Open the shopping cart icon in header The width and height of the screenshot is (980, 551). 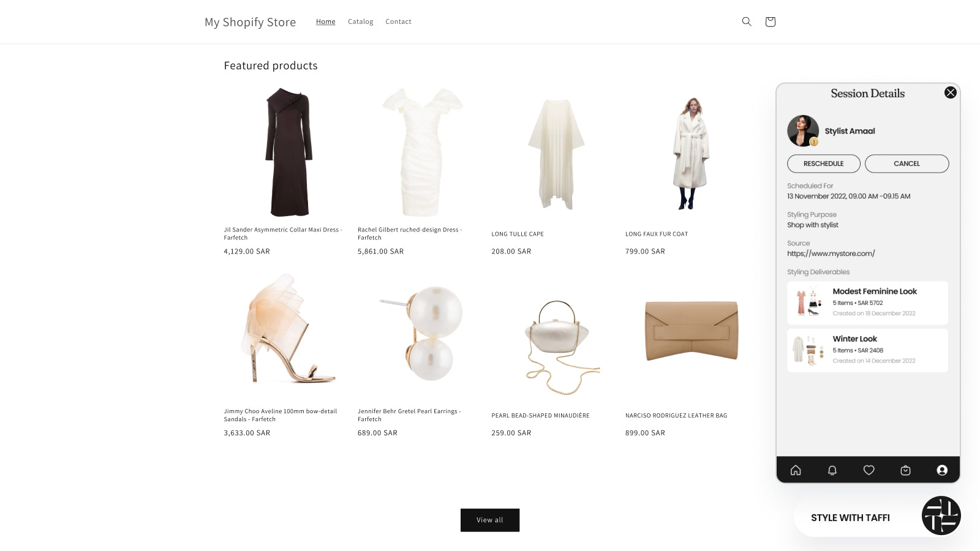770,21
